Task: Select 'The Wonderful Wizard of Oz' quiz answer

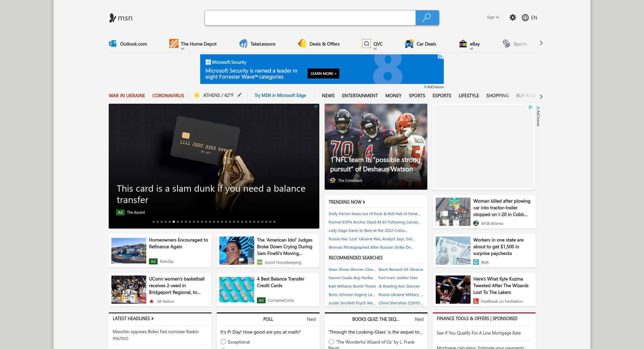Action: (x=331, y=342)
